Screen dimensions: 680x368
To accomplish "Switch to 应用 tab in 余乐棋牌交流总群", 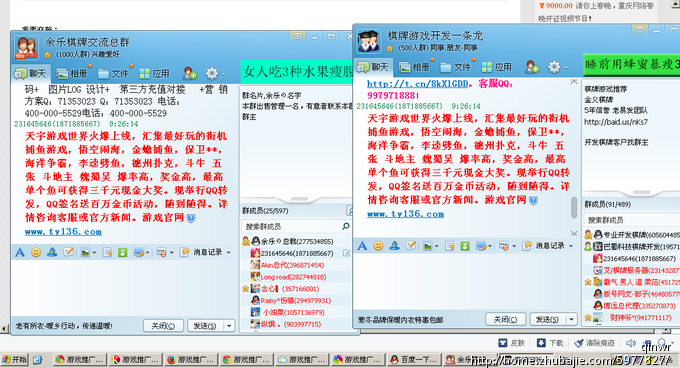I will pyautogui.click(x=154, y=74).
